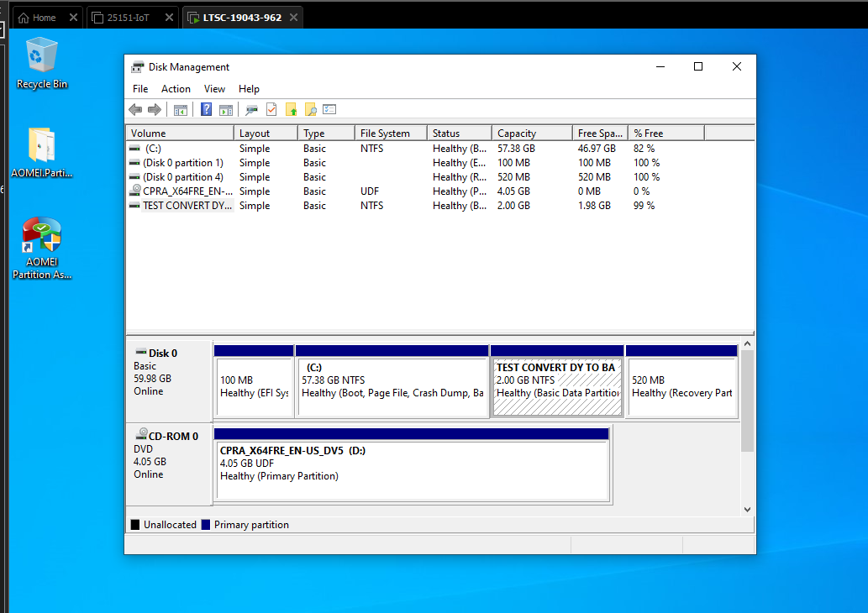This screenshot has width=868, height=613.
Task: Maximize the Disk Management window
Action: point(698,66)
